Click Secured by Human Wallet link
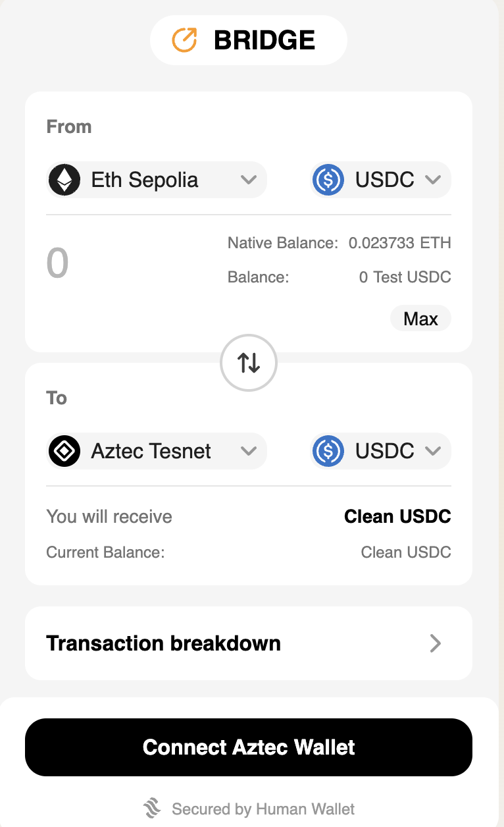This screenshot has height=827, width=504. (x=263, y=809)
